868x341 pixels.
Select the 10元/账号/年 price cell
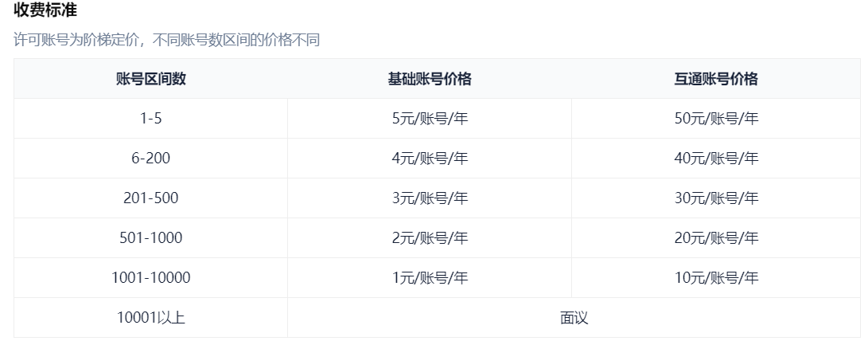(716, 278)
